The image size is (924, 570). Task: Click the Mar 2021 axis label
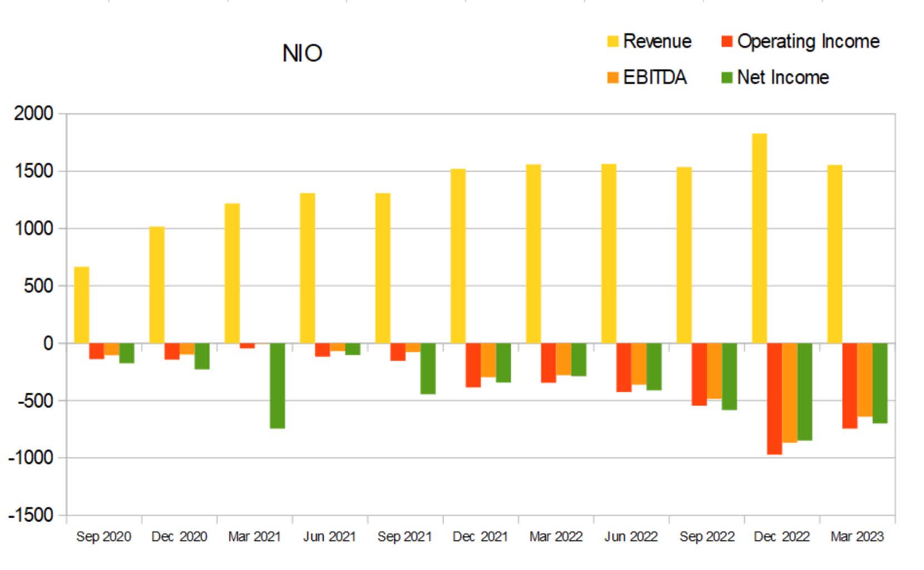(254, 537)
